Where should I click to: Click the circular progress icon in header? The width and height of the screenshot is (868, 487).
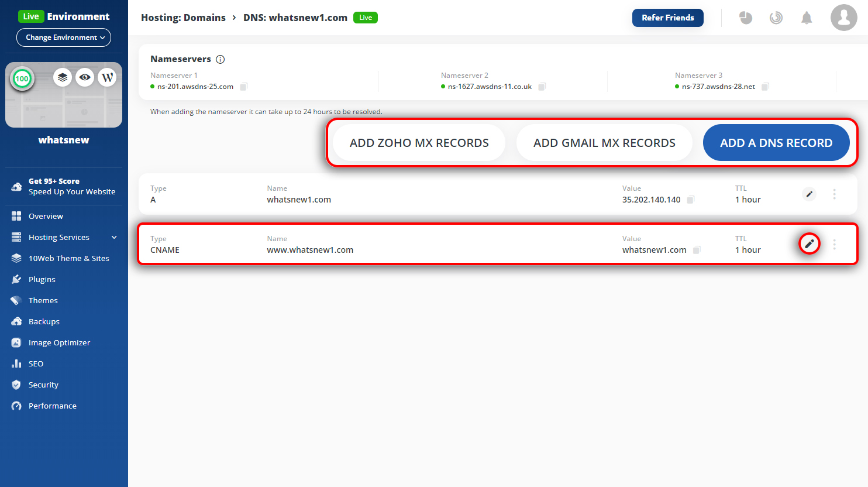(x=776, y=18)
